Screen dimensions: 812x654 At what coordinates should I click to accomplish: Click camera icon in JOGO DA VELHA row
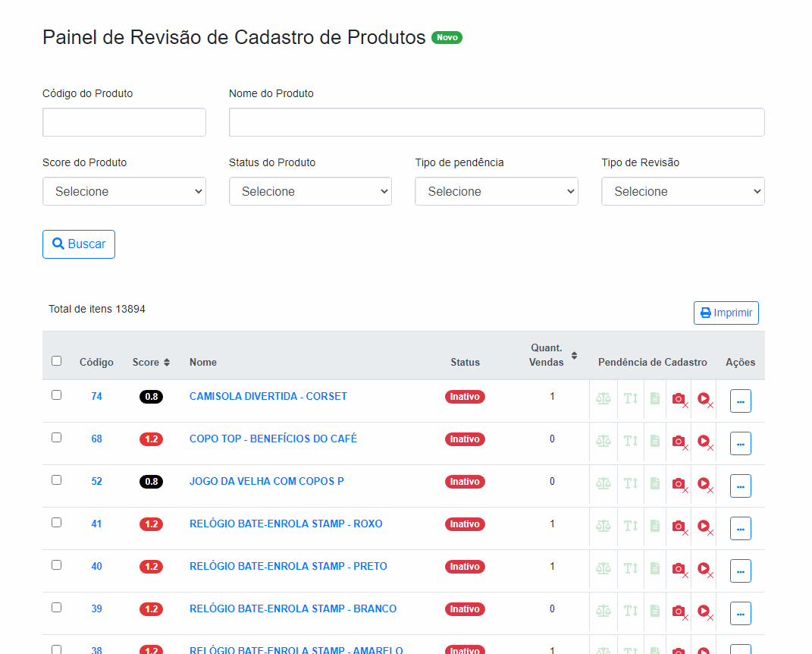(680, 485)
